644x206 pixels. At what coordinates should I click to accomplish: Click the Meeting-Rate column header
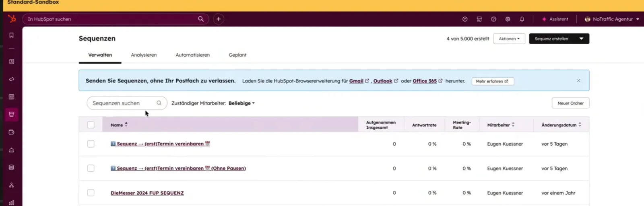pos(462,125)
